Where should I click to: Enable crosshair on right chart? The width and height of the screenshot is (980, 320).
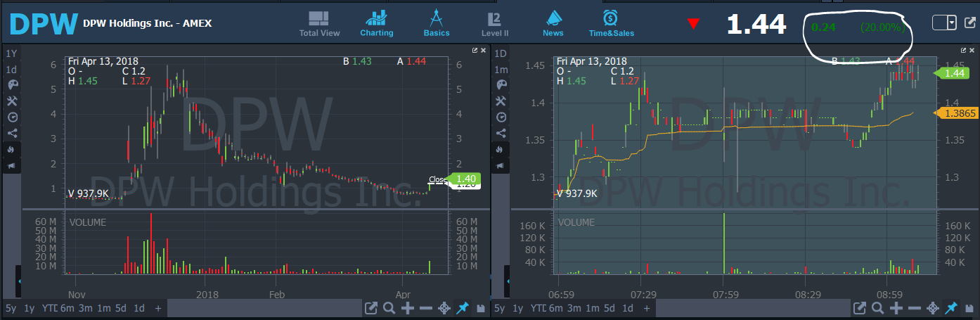pos(933,308)
